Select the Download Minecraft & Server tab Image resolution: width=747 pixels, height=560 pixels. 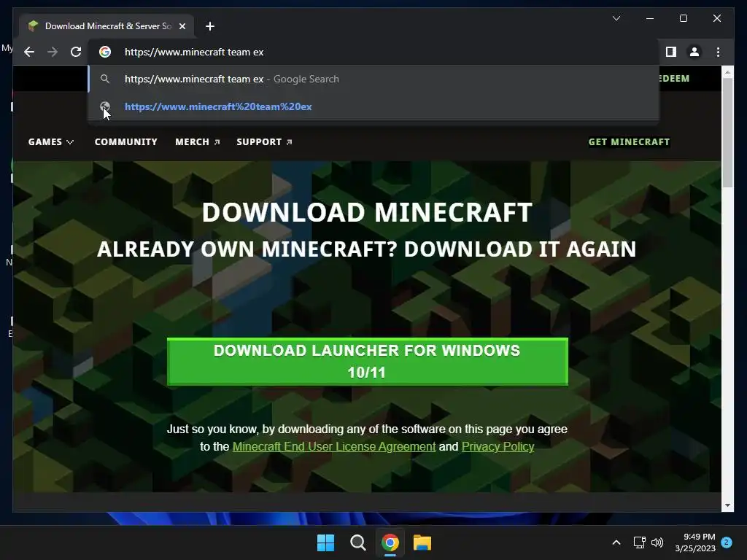(106, 26)
